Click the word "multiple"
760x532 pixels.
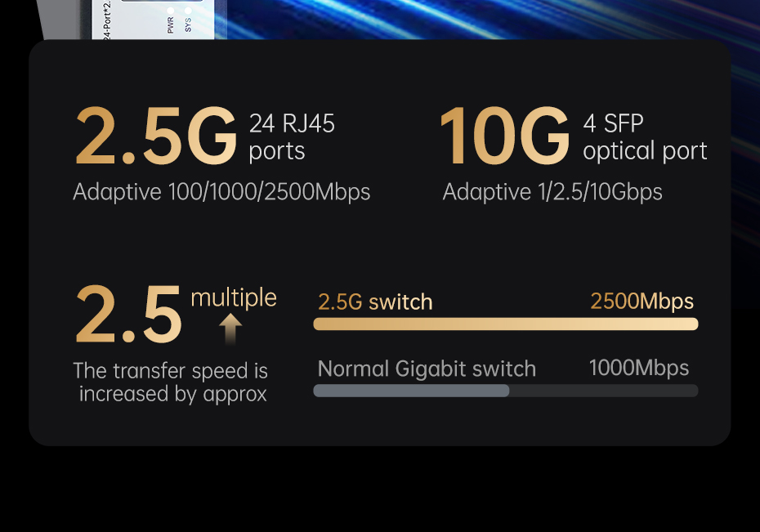click(x=234, y=297)
